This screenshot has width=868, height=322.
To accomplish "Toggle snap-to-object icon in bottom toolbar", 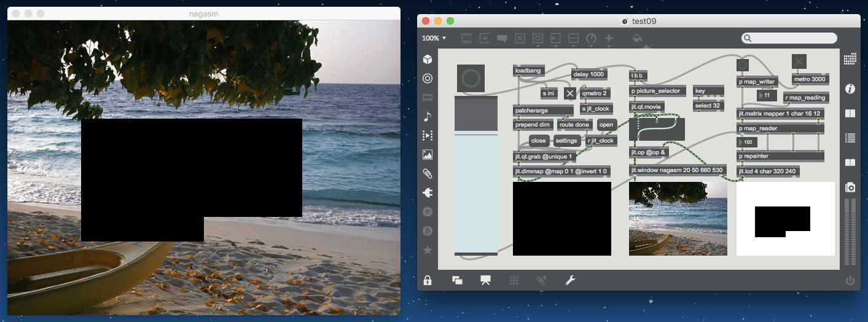I will click(542, 280).
